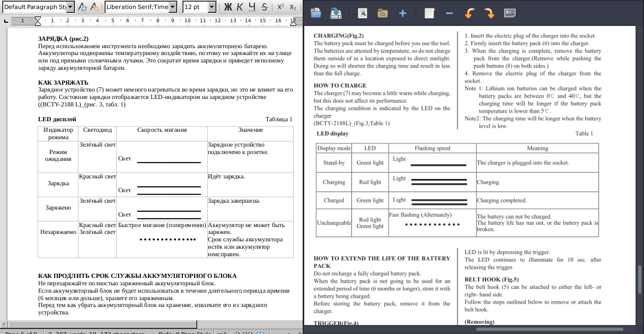Image resolution: width=644 pixels, height=334 pixels.
Task: Click heading "КАК ПРОДЛИТЬ СРОК СЛУЖБЫ АККУМУЛЯТОРНОГО БЛОКА"
Action: [137, 276]
